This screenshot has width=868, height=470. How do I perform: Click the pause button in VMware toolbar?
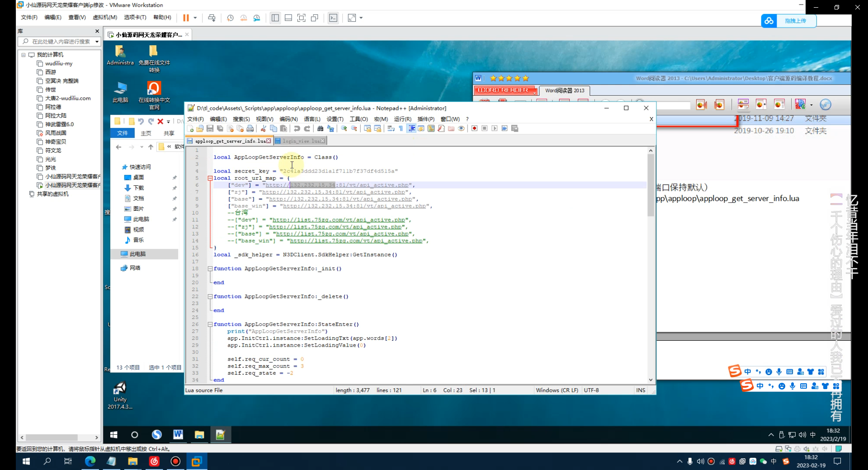pyautogui.click(x=186, y=18)
